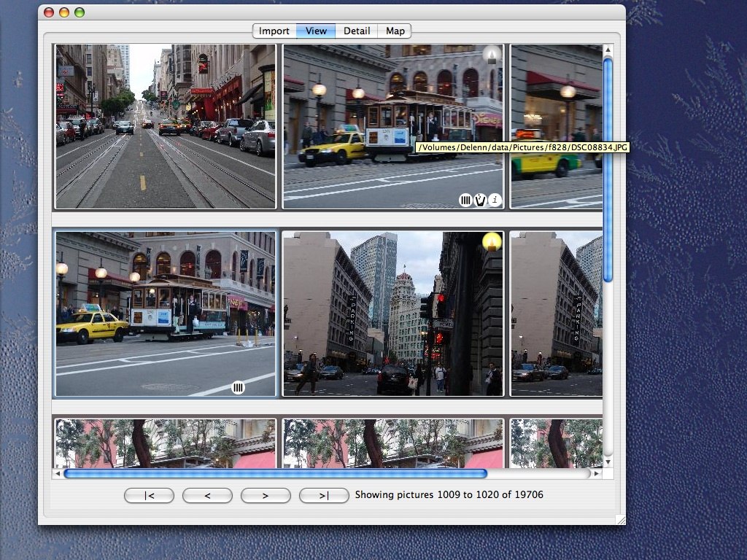747x560 pixels.
Task: Toggle the gray candle icon on cable car photo
Action: 492,55
